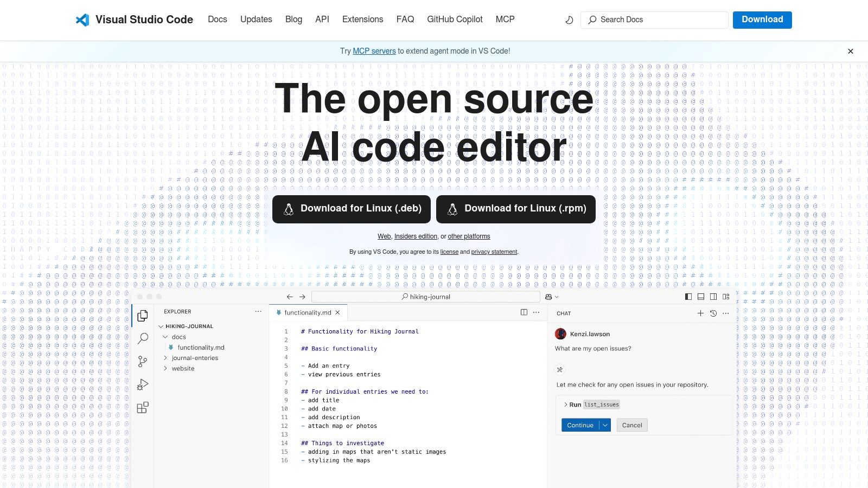868x488 pixels.
Task: Click the '- attach map or photos' line
Action: coord(339,426)
